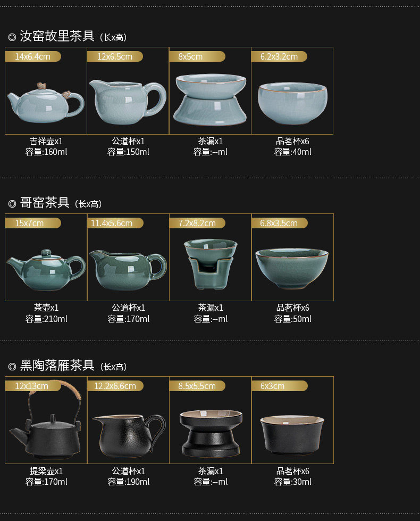420x521 pixels.
Task: Select the 汝窑故里茶具 section heading
Action: (57, 36)
